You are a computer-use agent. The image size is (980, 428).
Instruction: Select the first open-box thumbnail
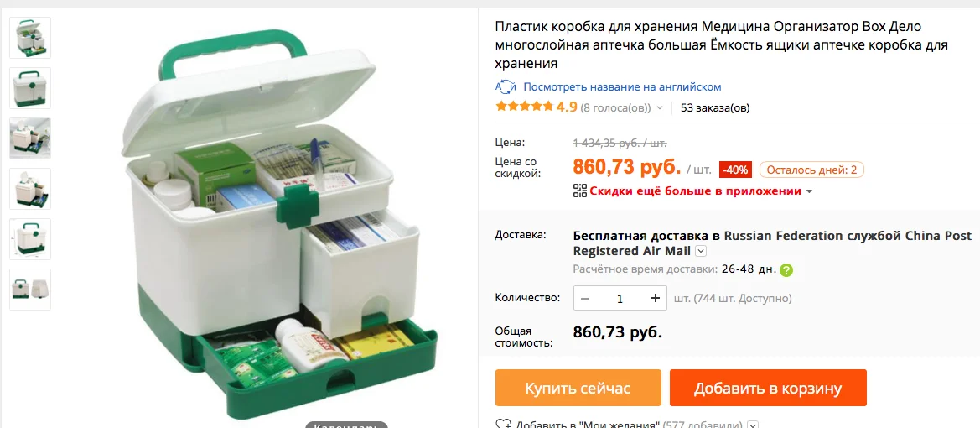(x=30, y=38)
